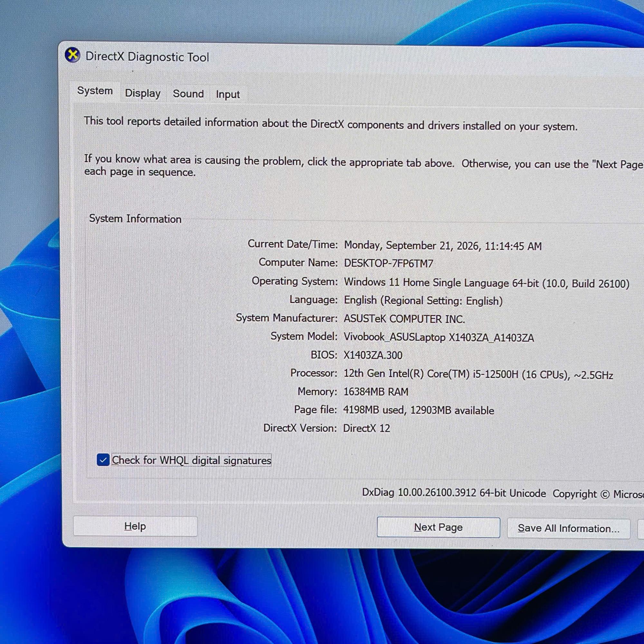This screenshot has height=644, width=644.
Task: Click the English (Regional Setting: English) value
Action: [x=423, y=301]
